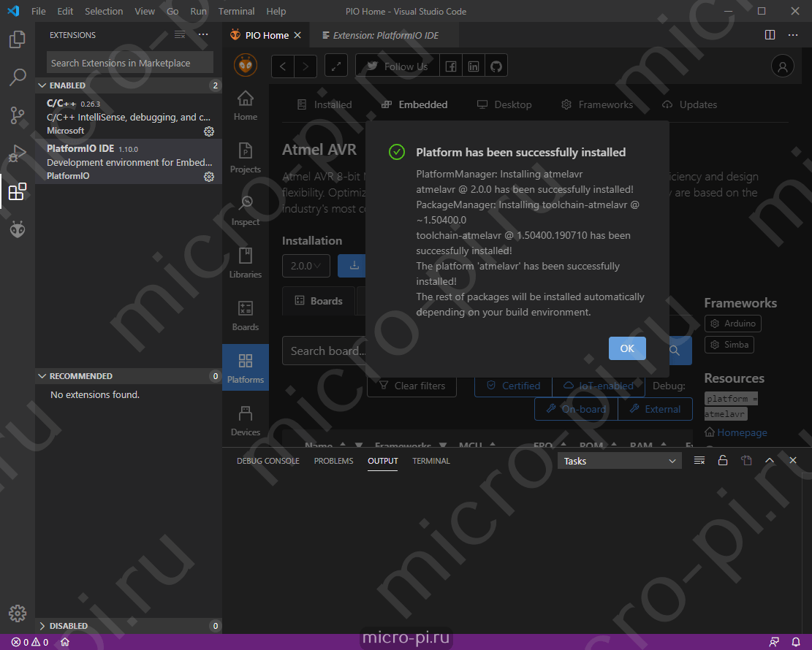Open the Boards section in PIO sidebar
The width and height of the screenshot is (812, 650).
click(246, 315)
